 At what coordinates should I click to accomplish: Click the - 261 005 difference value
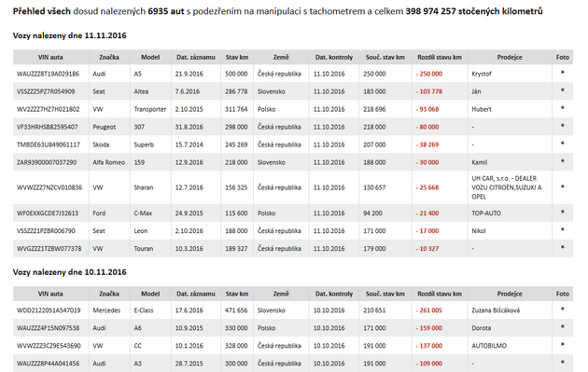pyautogui.click(x=429, y=310)
